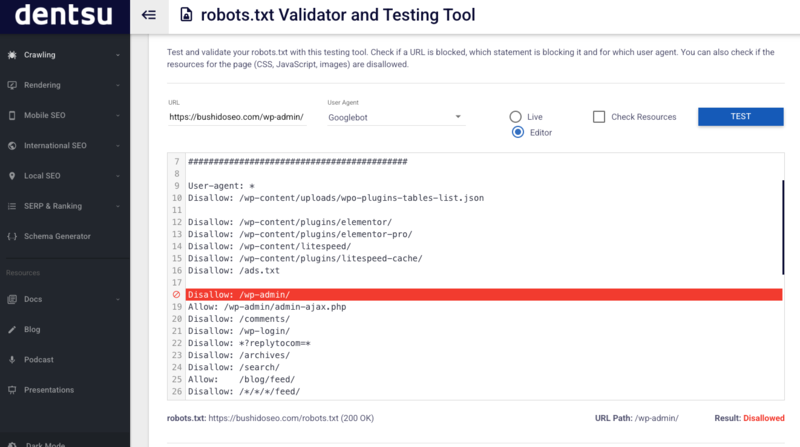Viewport: 800px width, 447px height.
Task: Open the Podcast menu item
Action: (x=65, y=359)
